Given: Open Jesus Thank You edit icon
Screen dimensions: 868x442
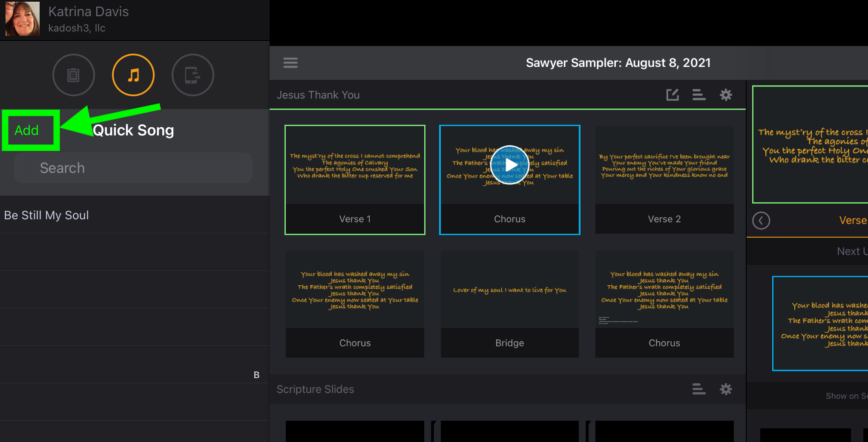Looking at the screenshot, I should point(673,95).
